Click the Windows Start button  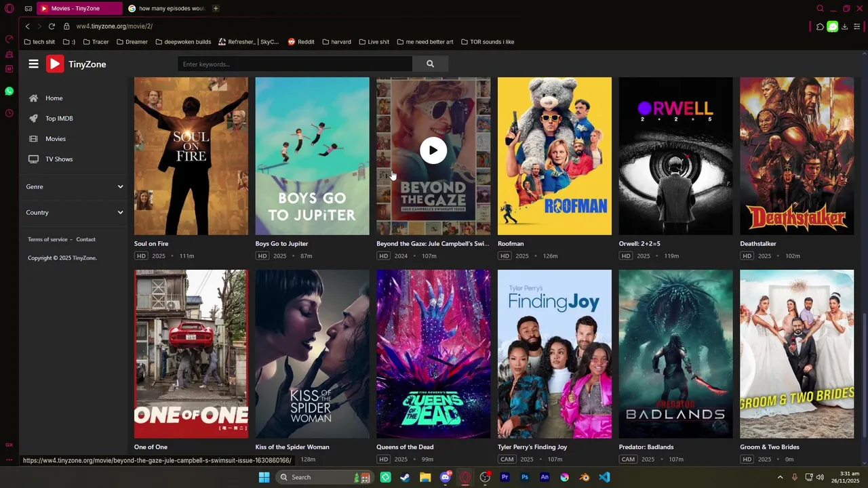264,477
